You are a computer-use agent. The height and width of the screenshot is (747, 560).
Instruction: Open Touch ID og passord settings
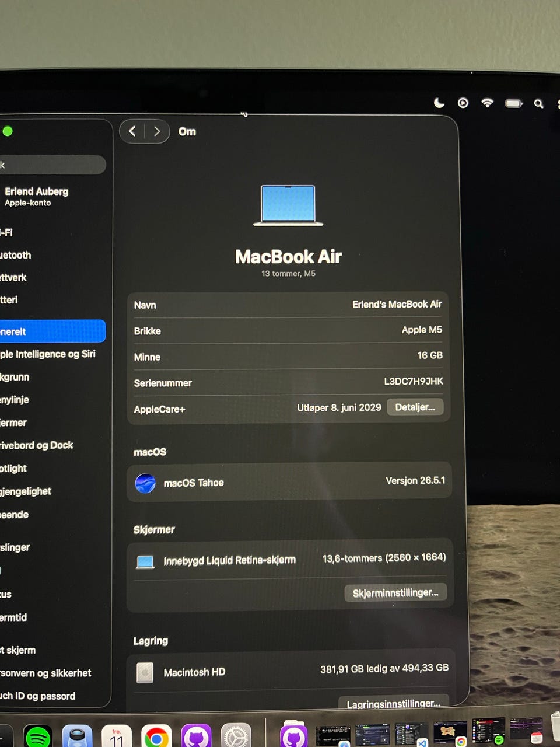coord(38,696)
